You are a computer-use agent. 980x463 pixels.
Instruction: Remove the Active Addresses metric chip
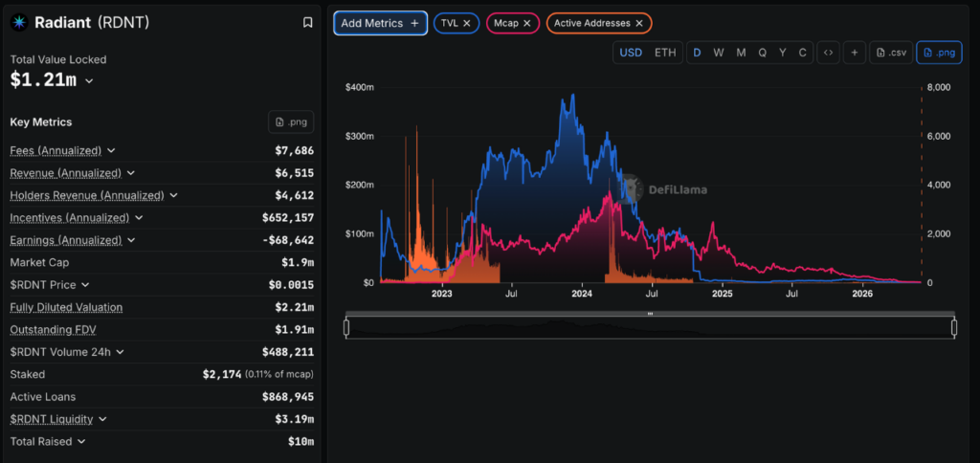(638, 23)
